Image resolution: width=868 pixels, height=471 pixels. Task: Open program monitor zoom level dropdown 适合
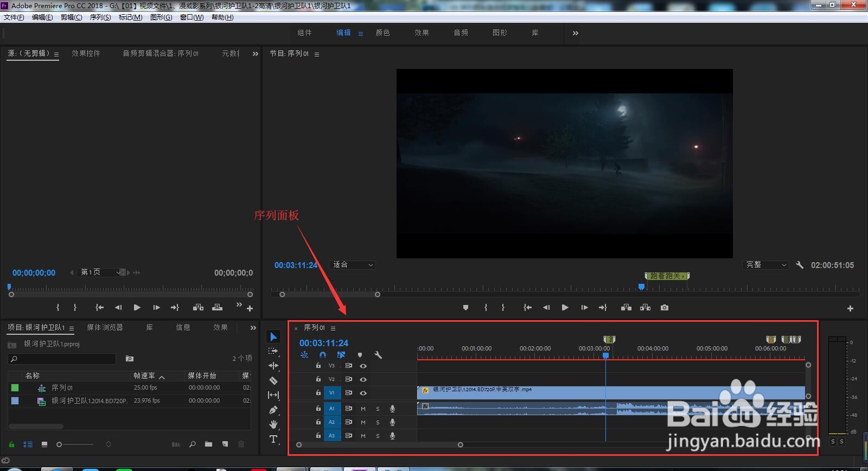(x=353, y=265)
